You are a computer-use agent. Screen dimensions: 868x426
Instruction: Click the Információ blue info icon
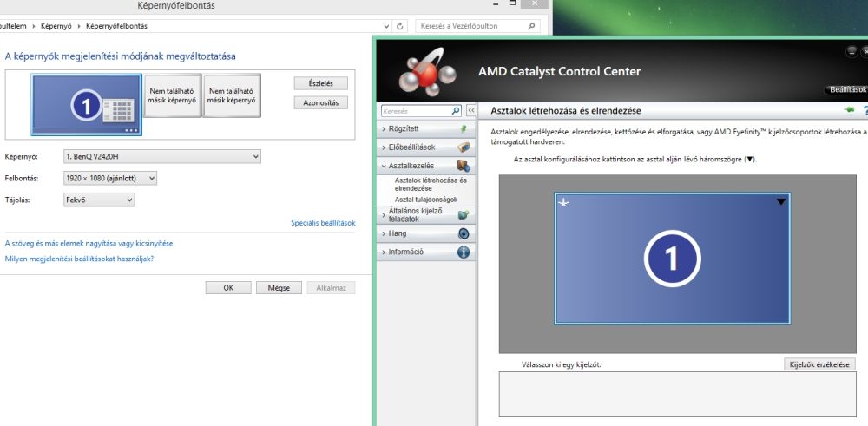(x=464, y=252)
